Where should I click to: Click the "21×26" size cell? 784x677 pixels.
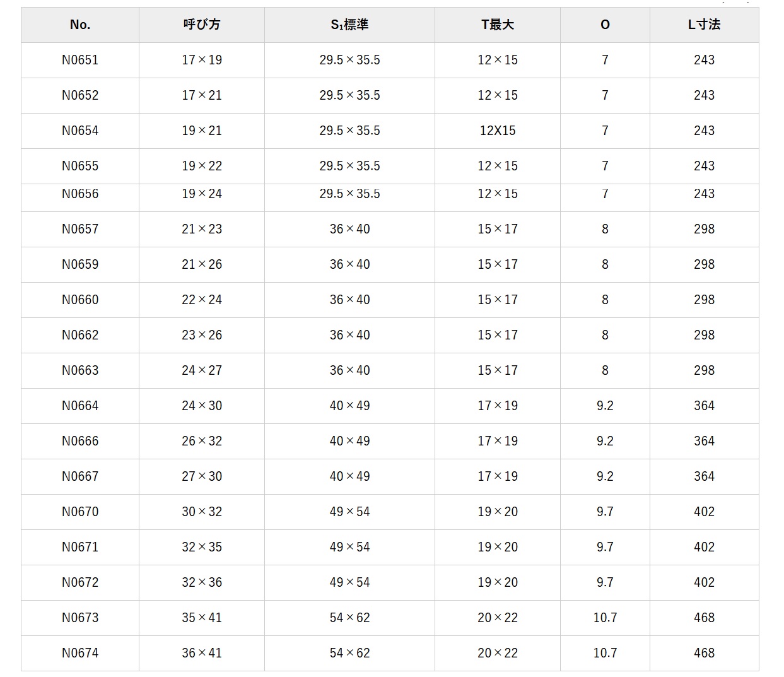(x=202, y=264)
